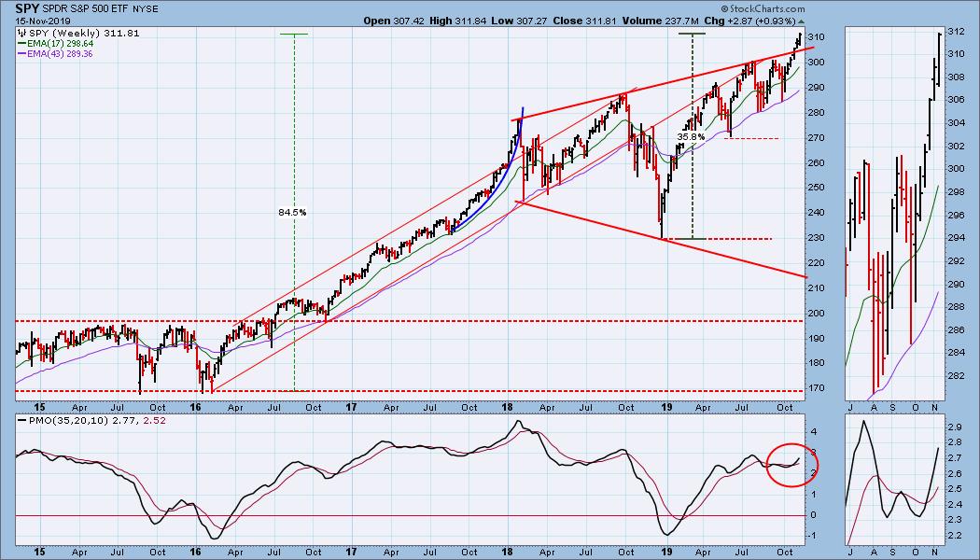Click the SPDR S&P 500 ETF name
Viewport: 980px width, 560px height.
coord(86,9)
